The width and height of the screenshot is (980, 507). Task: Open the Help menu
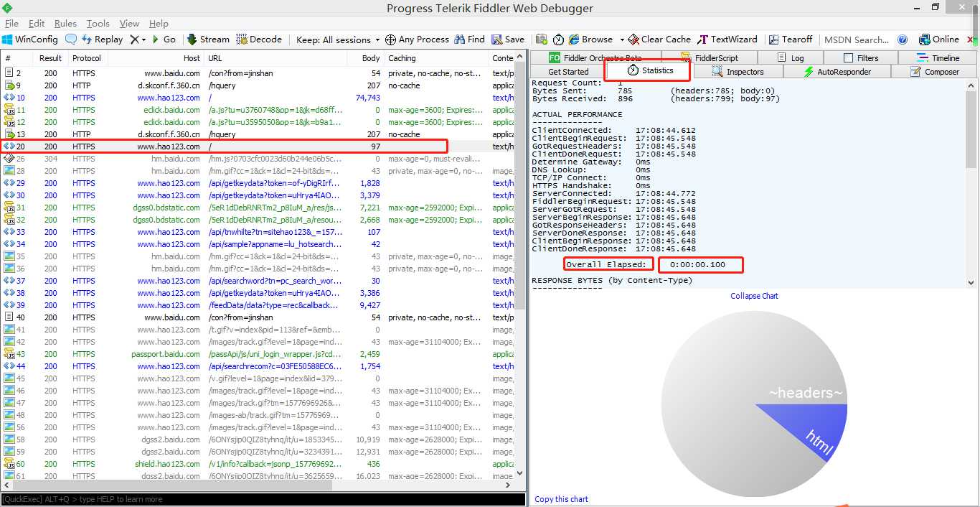point(159,24)
